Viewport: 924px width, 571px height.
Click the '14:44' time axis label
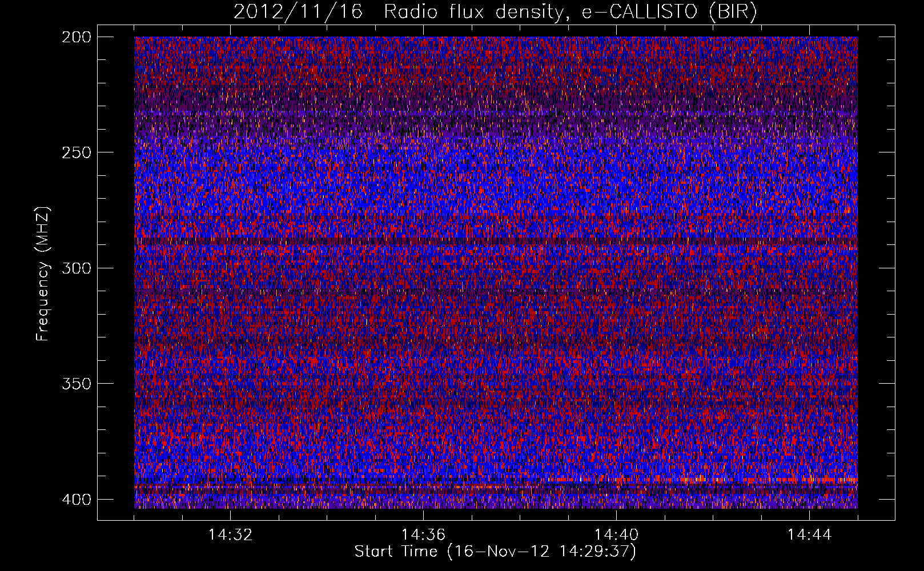(x=809, y=535)
